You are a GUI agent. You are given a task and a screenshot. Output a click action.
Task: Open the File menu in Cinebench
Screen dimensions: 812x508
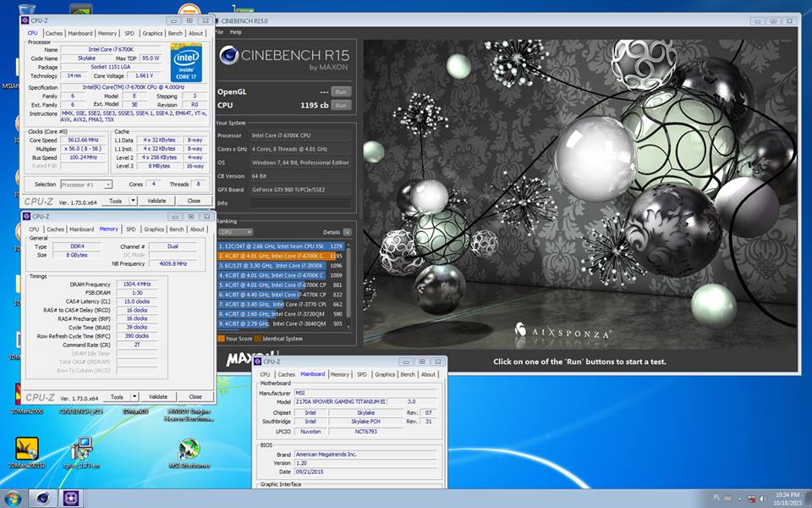click(x=219, y=32)
